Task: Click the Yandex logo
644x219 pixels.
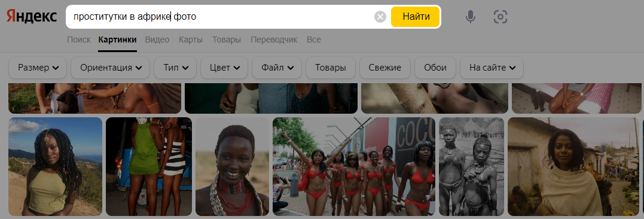Action: coord(32,16)
